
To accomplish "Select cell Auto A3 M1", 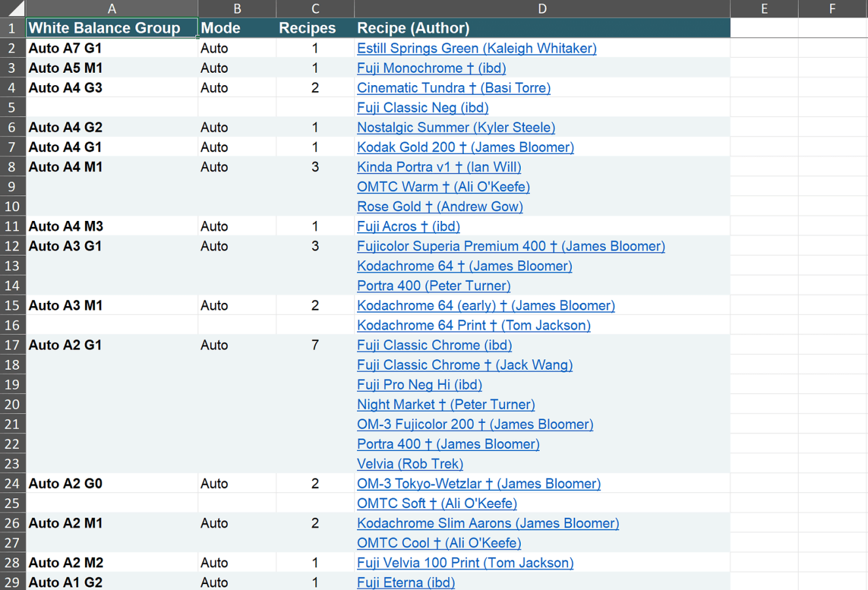I will [x=112, y=305].
